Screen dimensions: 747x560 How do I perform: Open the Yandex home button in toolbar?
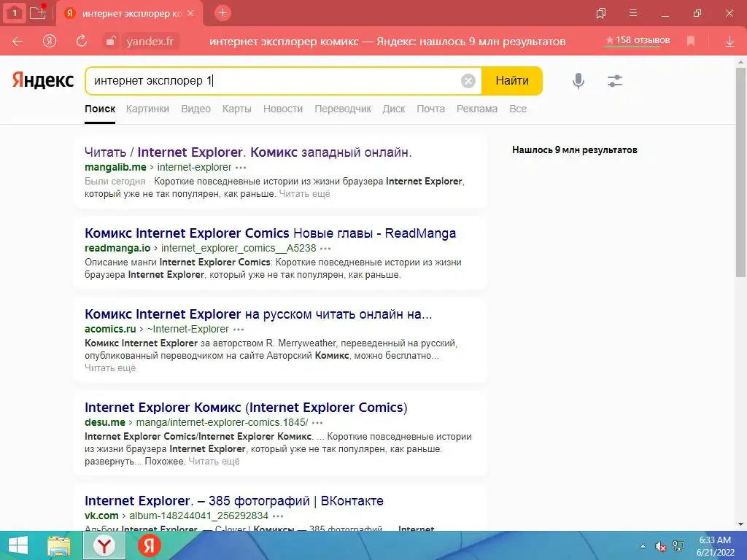click(49, 42)
